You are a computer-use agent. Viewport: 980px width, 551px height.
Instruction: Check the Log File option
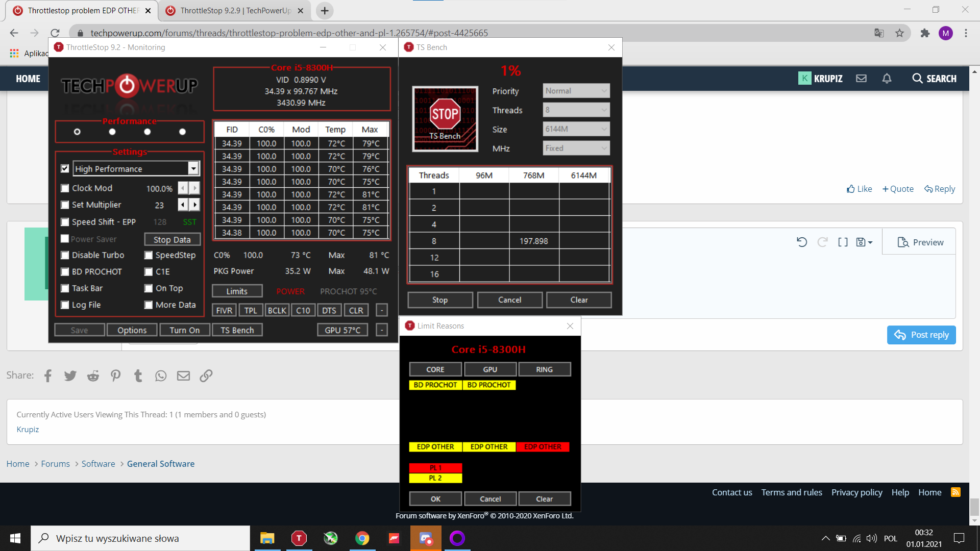65,305
